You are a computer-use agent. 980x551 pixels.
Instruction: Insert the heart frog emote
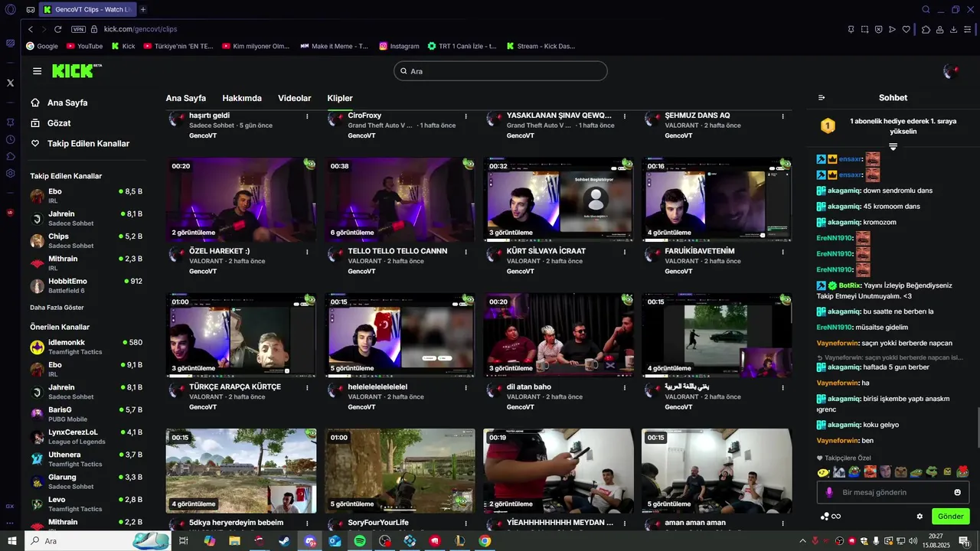[x=963, y=472]
